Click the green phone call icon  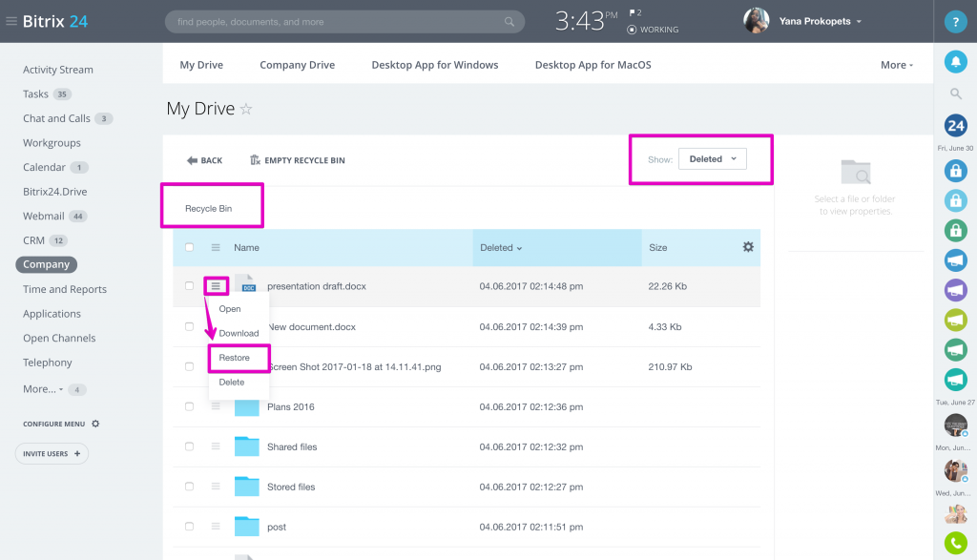(x=955, y=543)
